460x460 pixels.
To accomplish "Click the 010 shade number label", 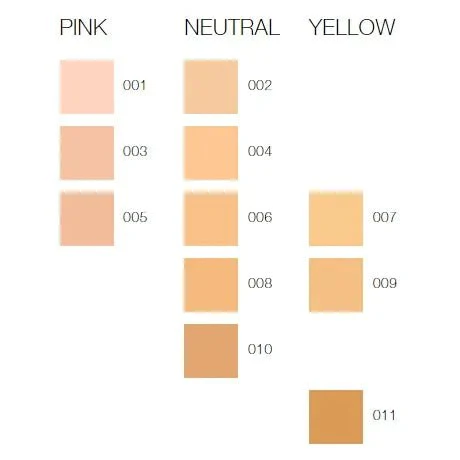I will point(260,349).
